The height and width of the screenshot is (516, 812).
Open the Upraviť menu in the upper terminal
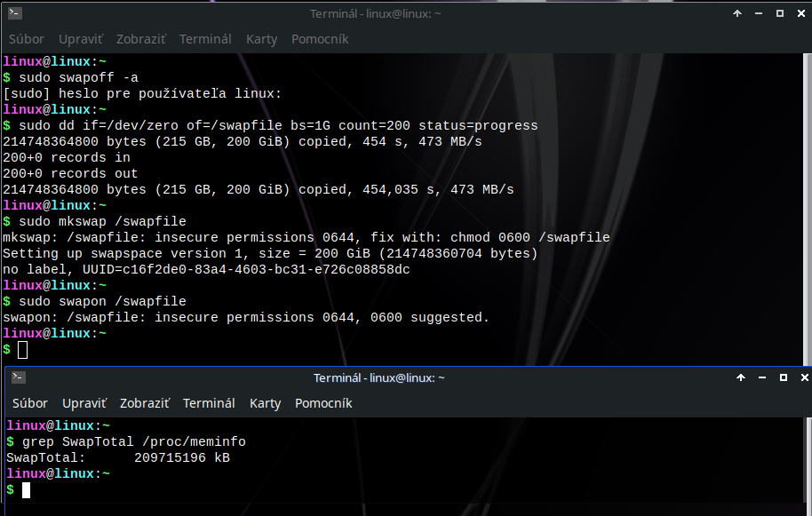tap(81, 39)
